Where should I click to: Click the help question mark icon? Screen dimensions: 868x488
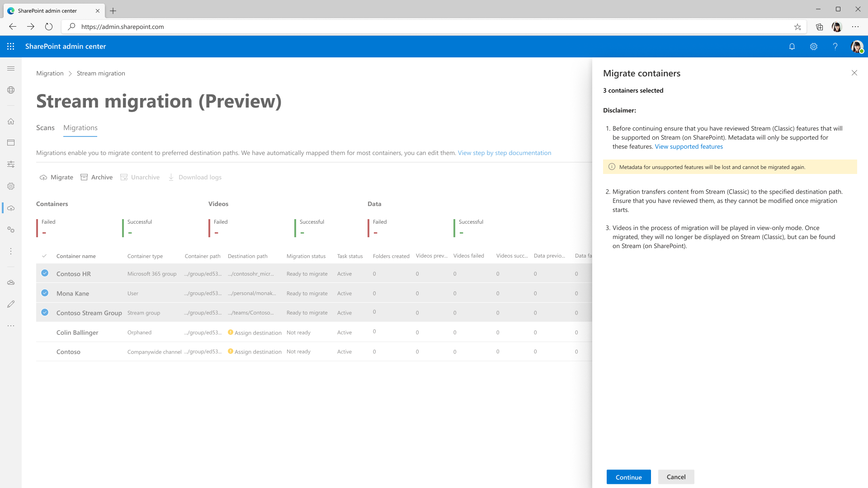pyautogui.click(x=835, y=47)
